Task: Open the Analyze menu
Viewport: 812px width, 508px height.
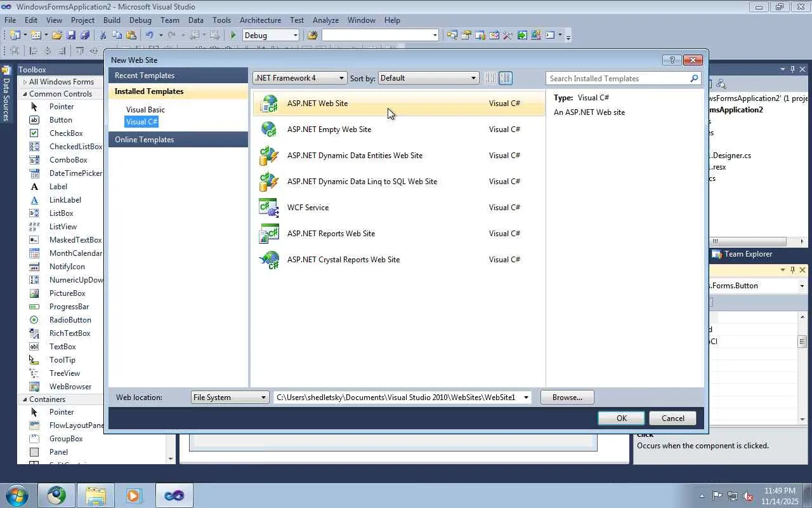Action: coord(325,20)
